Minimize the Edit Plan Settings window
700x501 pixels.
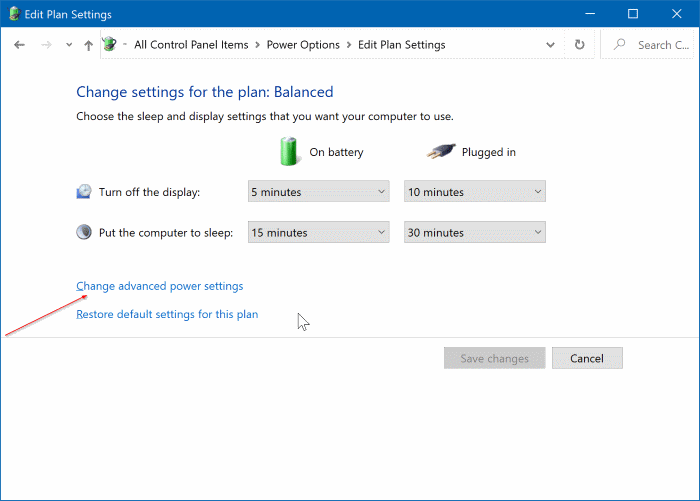(x=590, y=13)
